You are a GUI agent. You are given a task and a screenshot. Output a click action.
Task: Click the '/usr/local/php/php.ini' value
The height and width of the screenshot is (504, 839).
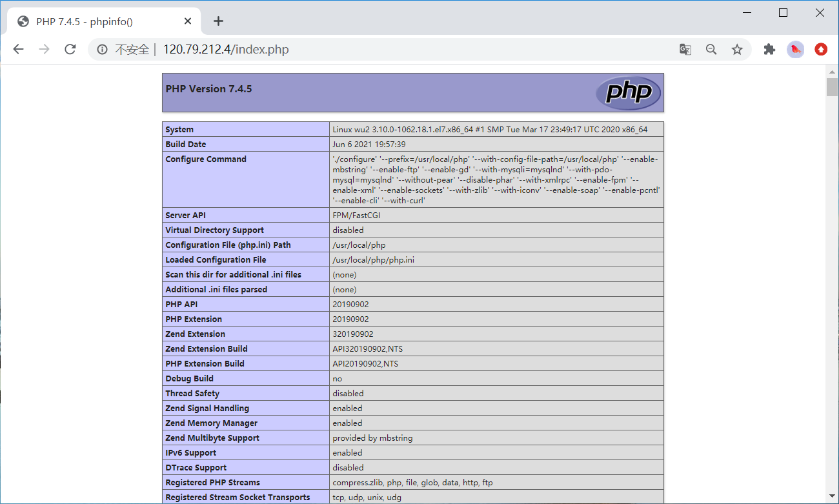pos(374,260)
